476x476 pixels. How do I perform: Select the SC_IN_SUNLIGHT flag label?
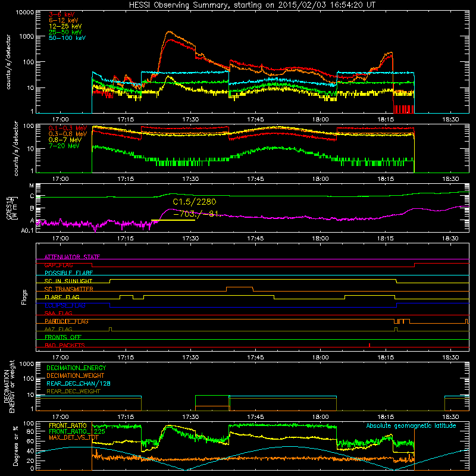pyautogui.click(x=68, y=281)
